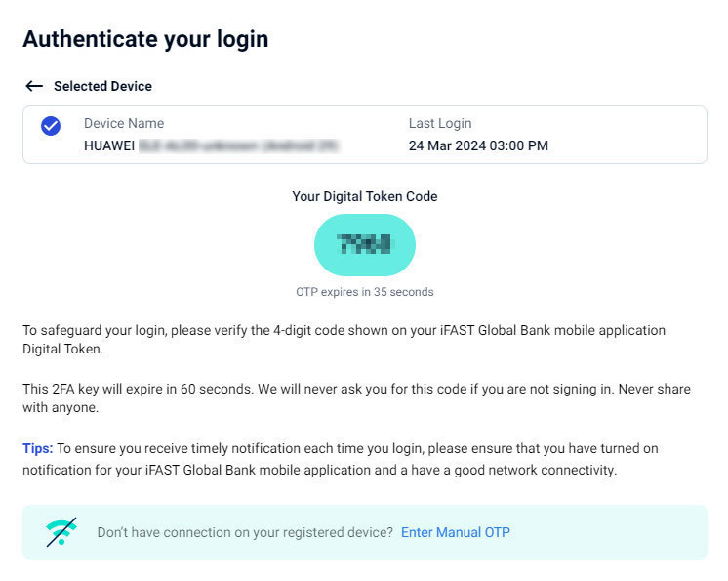Click the OTP expires countdown text
The height and width of the screenshot is (581, 728).
pyautogui.click(x=364, y=292)
